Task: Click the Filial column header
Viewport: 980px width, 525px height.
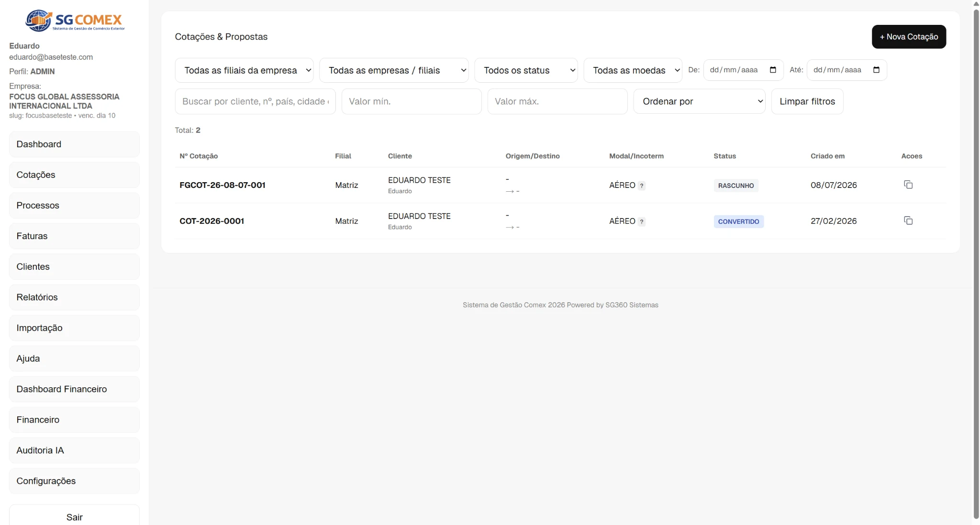Action: tap(343, 156)
